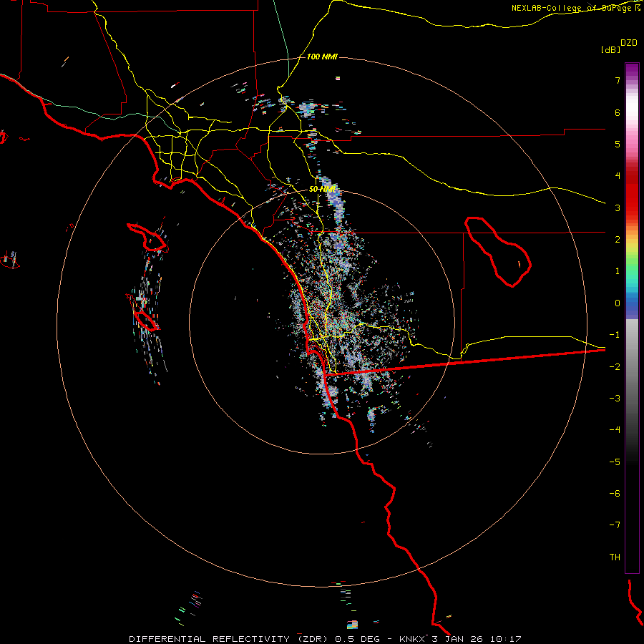
Task: Click the "TH" threshold label on legend
Action: [615, 557]
